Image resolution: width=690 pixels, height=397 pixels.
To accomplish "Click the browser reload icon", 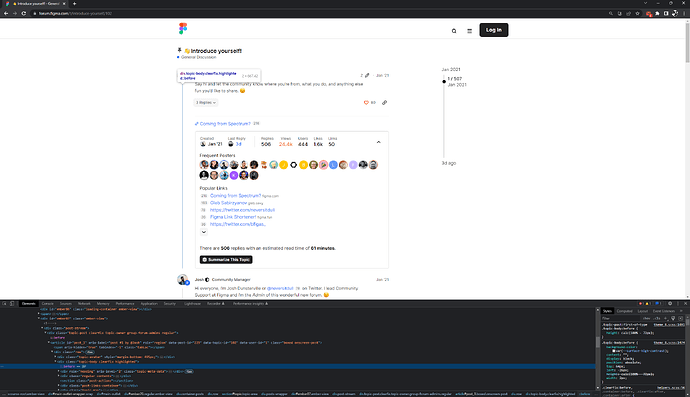I will point(24,13).
